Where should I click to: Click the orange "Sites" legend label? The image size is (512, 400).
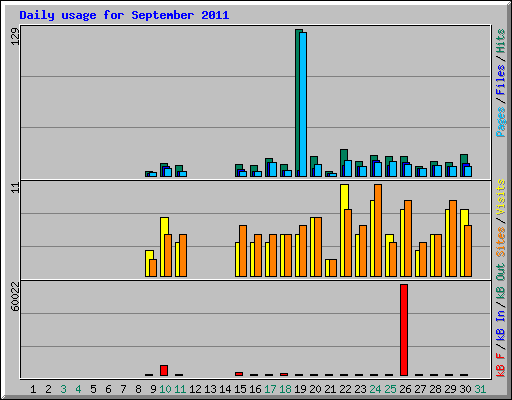500,242
